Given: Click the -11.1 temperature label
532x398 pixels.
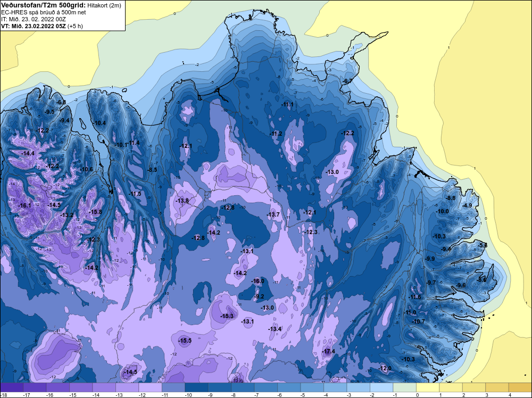Looking at the screenshot, I should coord(287,104).
